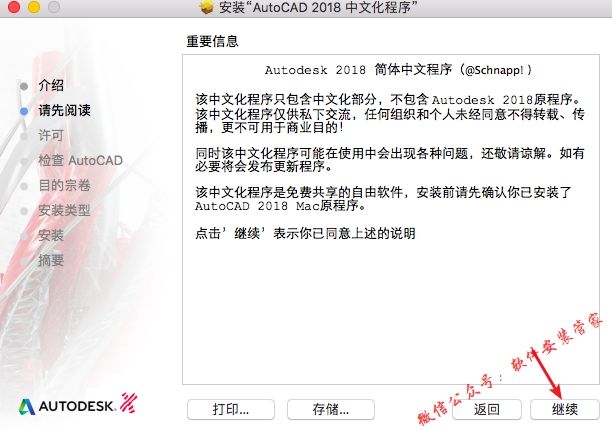Click the gray bullet beside 介绍
This screenshot has width=612, height=430.
(24, 86)
